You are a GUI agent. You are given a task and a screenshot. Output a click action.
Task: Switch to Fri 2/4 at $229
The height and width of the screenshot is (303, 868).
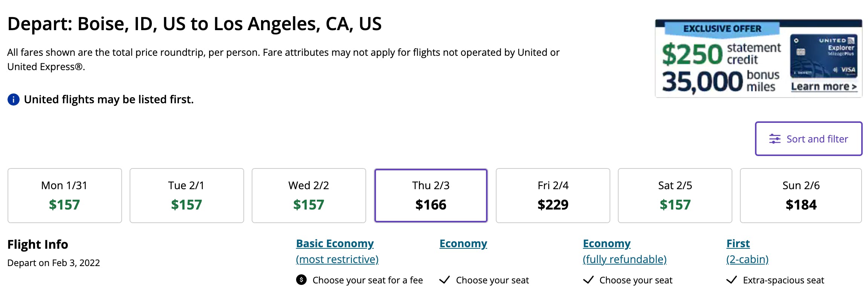coord(553,196)
